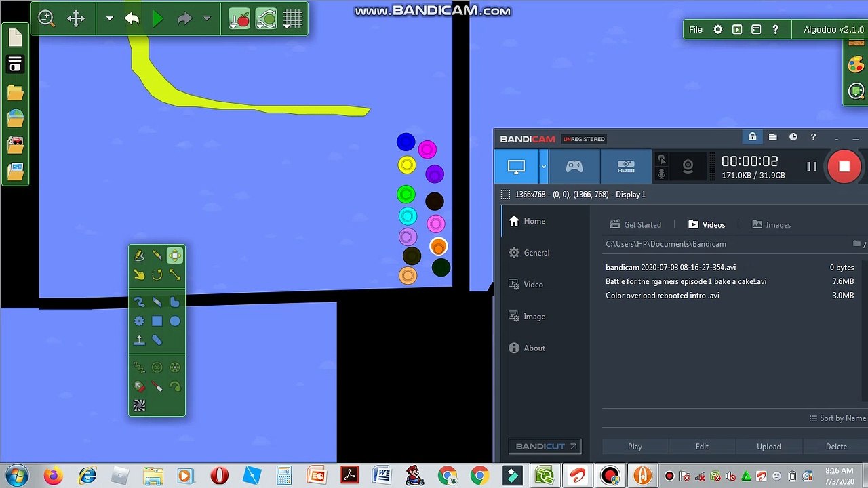Select the Spring tool
The image size is (868, 488).
pyautogui.click(x=139, y=367)
